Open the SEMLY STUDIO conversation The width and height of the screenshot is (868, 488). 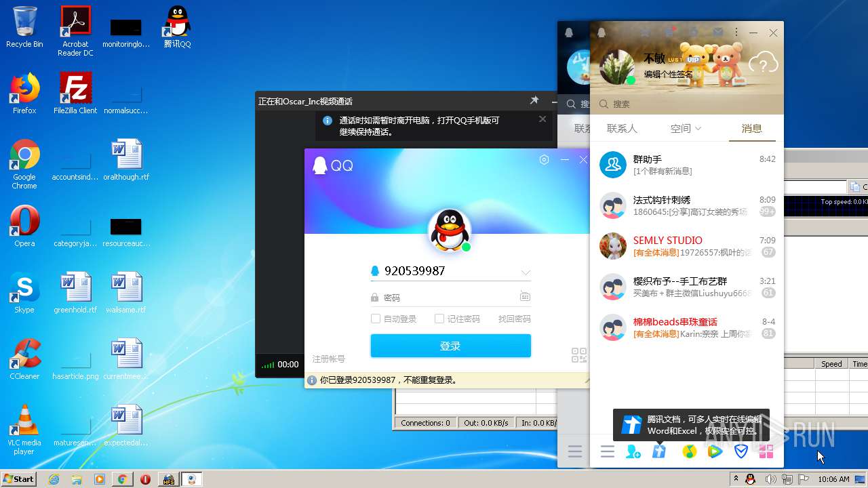[x=687, y=246]
